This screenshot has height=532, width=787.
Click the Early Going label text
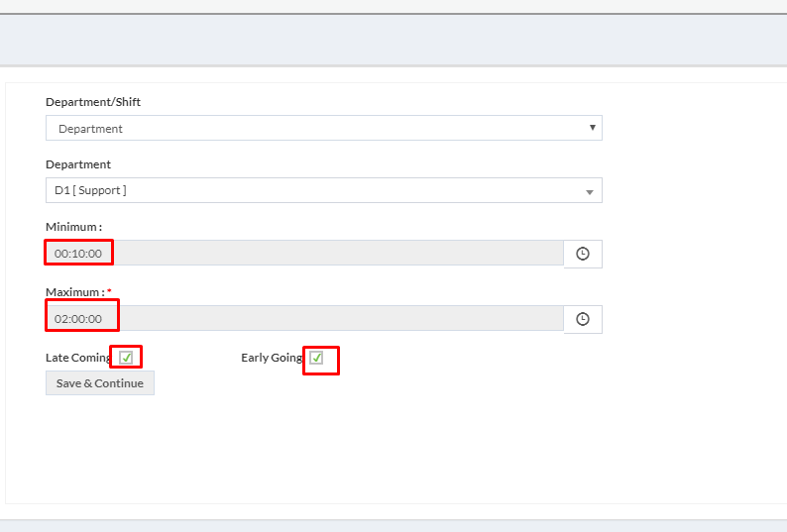click(272, 358)
